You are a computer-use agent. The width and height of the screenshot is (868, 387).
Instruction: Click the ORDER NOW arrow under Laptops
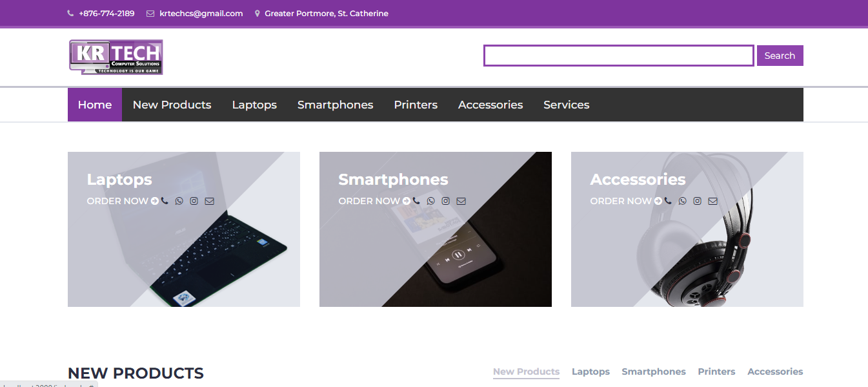click(155, 201)
